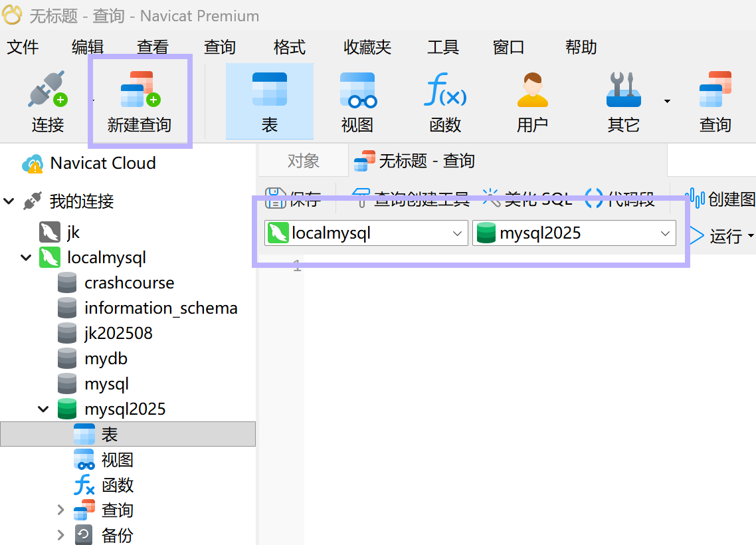Expand the Backup node in tree

tap(60, 535)
